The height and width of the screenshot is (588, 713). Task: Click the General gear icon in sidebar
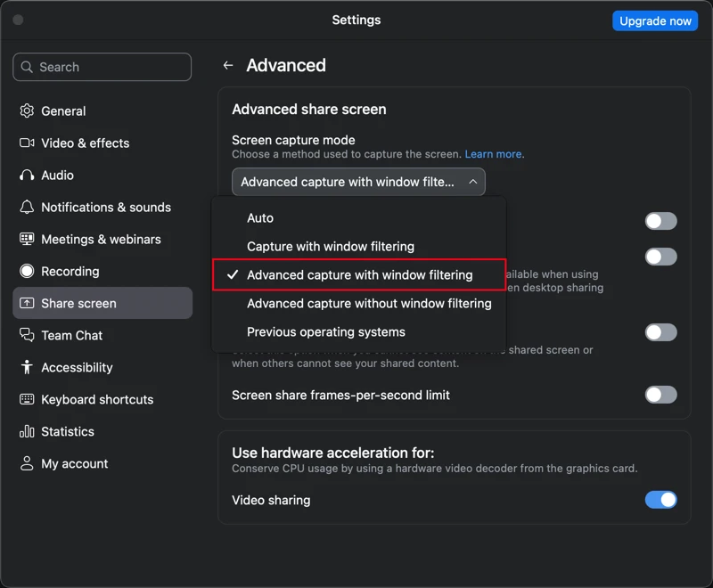click(x=27, y=111)
